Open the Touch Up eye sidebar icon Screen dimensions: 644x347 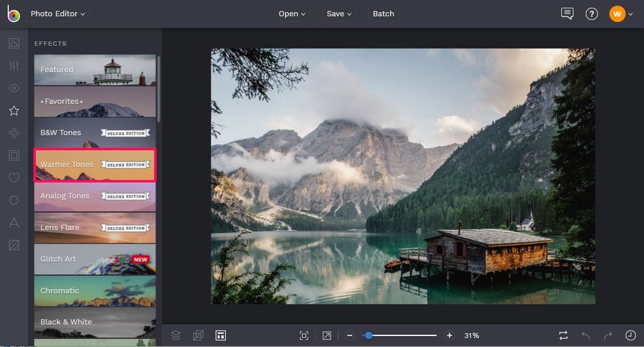click(x=14, y=89)
